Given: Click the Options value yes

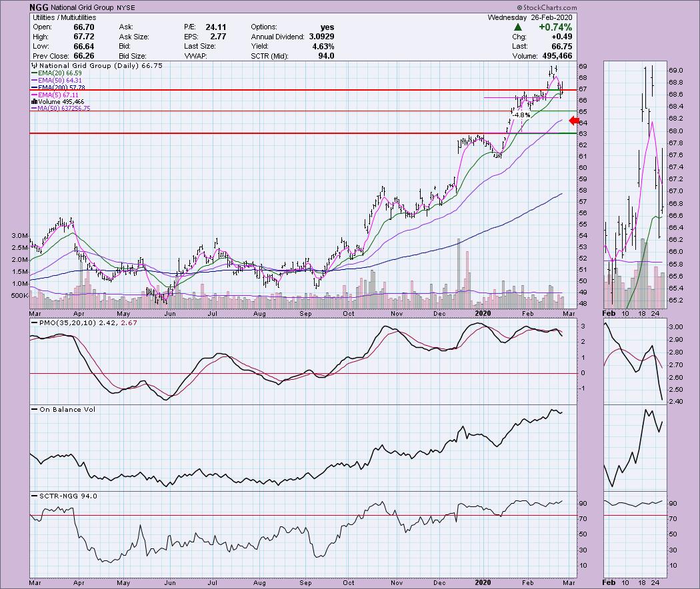Looking at the screenshot, I should pos(327,27).
